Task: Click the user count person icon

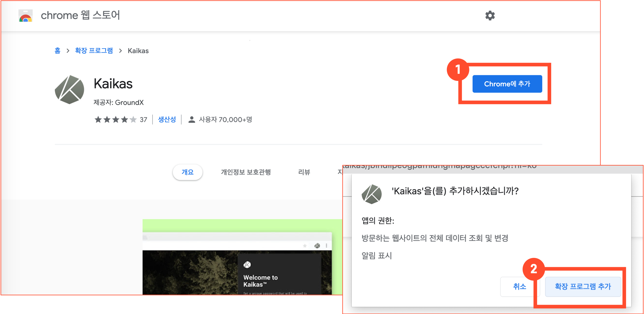Action: [x=192, y=120]
